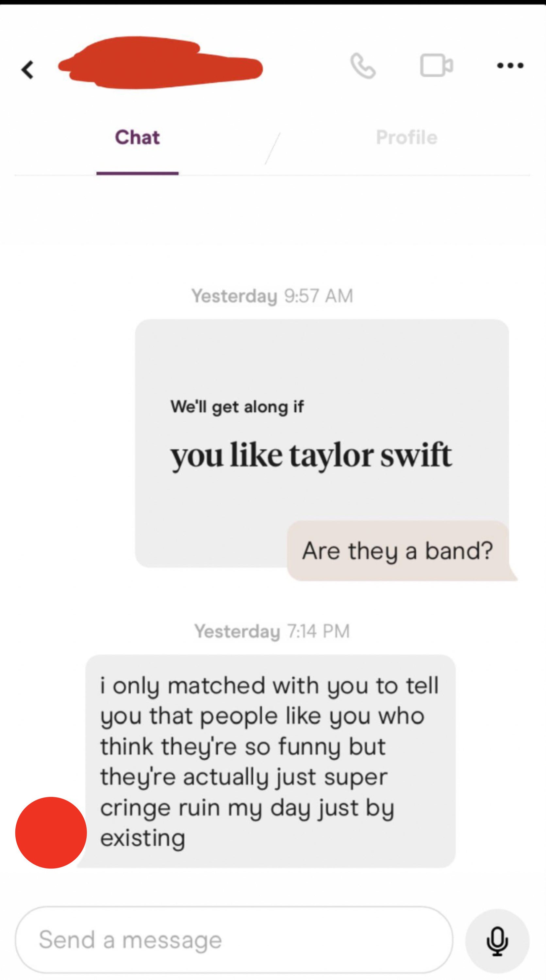
Task: Select the Chat tab
Action: pyautogui.click(x=138, y=138)
